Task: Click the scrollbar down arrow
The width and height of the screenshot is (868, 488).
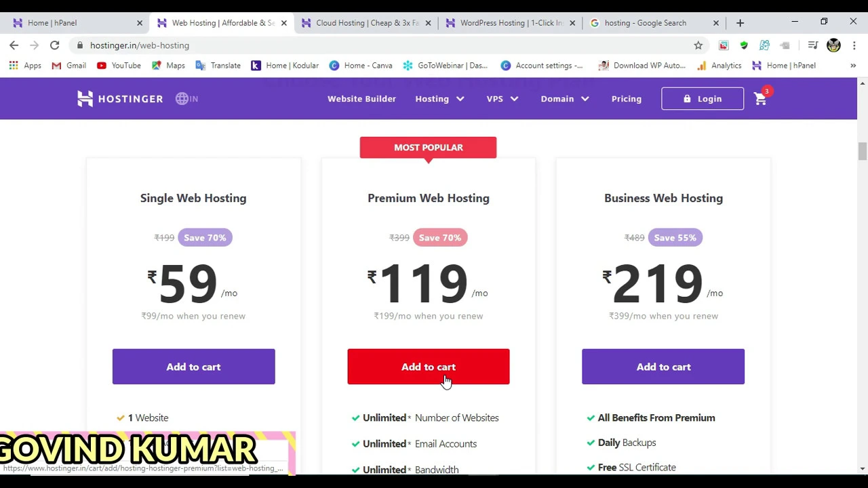Action: click(x=862, y=468)
